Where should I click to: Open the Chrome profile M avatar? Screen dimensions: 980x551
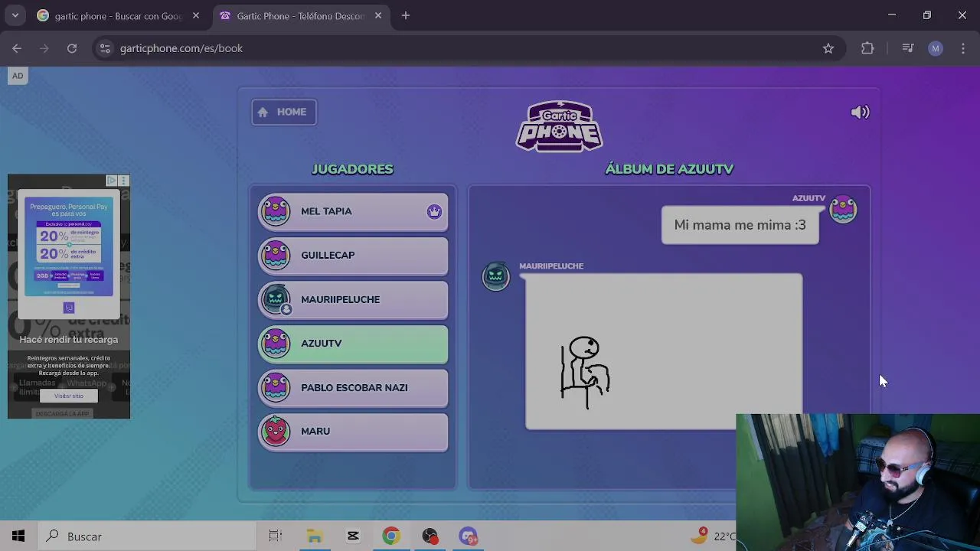pyautogui.click(x=936, y=48)
